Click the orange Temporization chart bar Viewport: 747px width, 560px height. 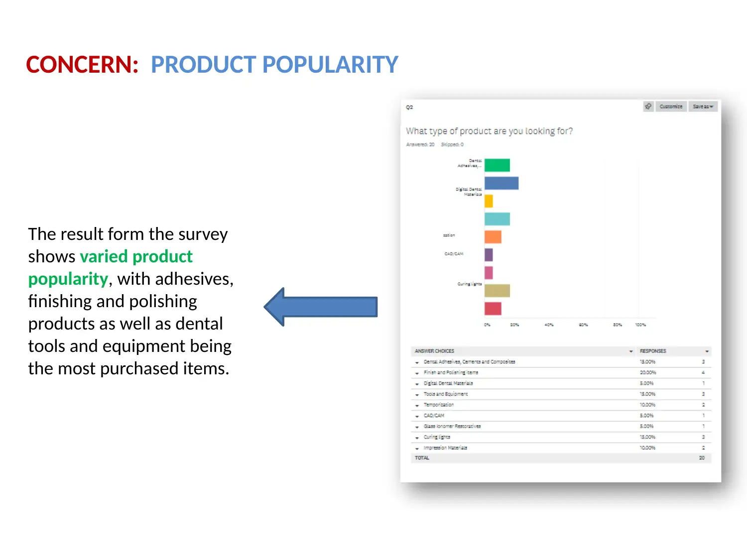click(x=493, y=237)
